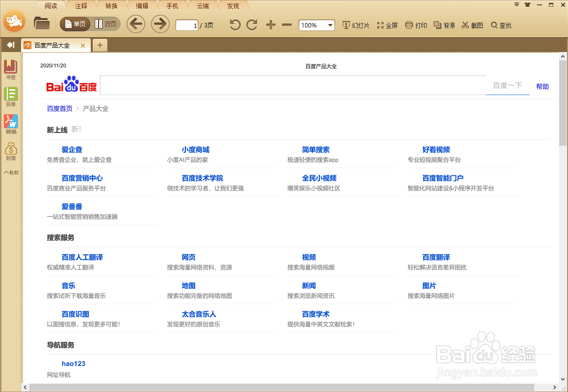Open the 百度人工翻译 link

pos(82,257)
